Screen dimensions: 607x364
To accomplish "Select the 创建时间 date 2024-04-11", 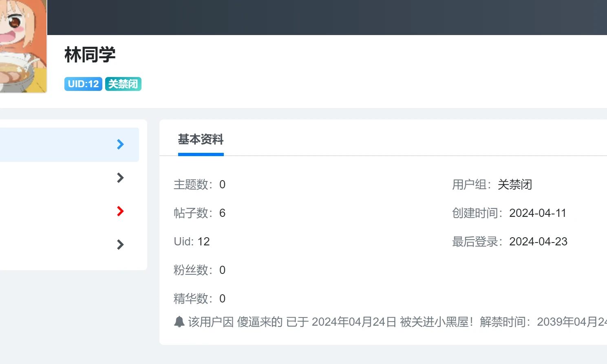I will 537,213.
